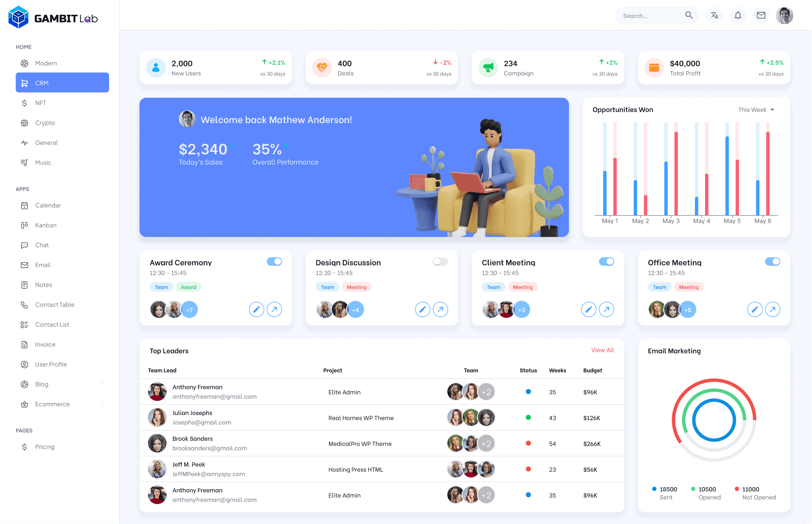Click View All top leaders link

coord(602,350)
